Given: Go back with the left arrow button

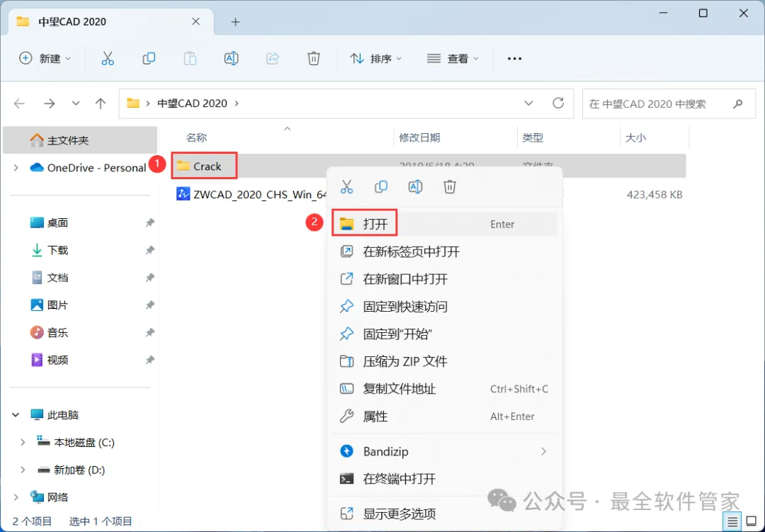Looking at the screenshot, I should click(20, 103).
